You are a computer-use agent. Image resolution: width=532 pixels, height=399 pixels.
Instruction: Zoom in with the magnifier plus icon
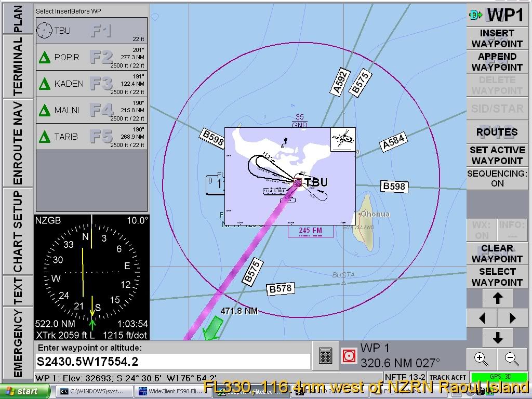[482, 358]
